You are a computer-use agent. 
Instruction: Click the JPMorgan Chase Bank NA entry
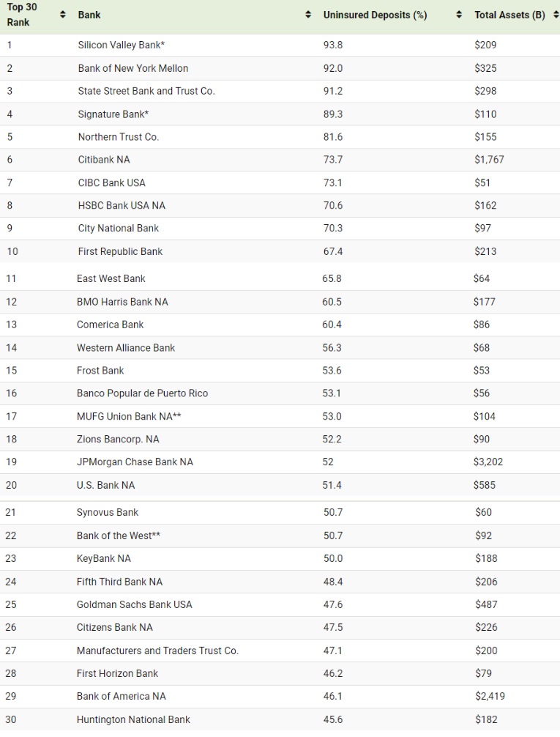(x=135, y=462)
